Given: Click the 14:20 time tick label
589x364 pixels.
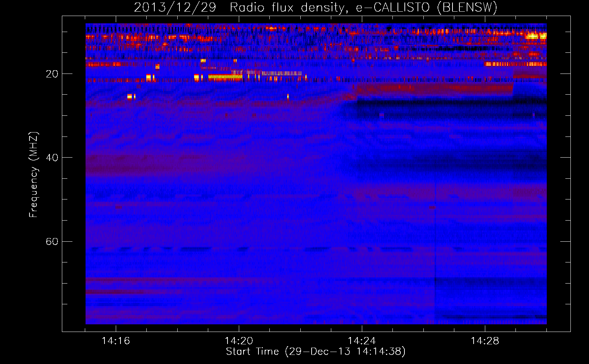Looking at the screenshot, I should [239, 341].
